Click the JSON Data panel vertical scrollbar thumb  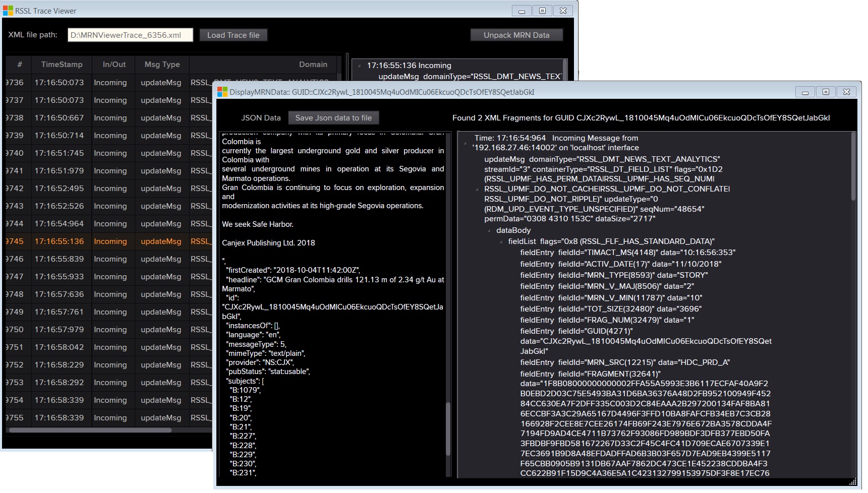click(448, 428)
